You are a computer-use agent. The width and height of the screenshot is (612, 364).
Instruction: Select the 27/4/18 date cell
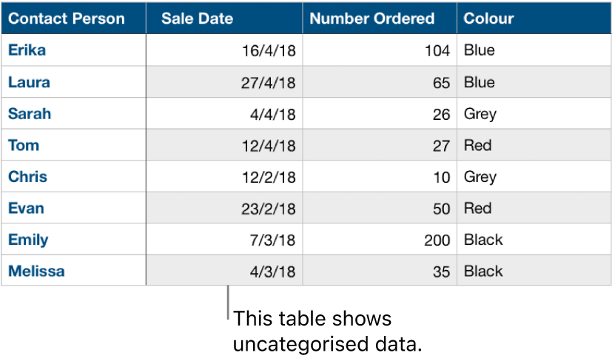[268, 83]
